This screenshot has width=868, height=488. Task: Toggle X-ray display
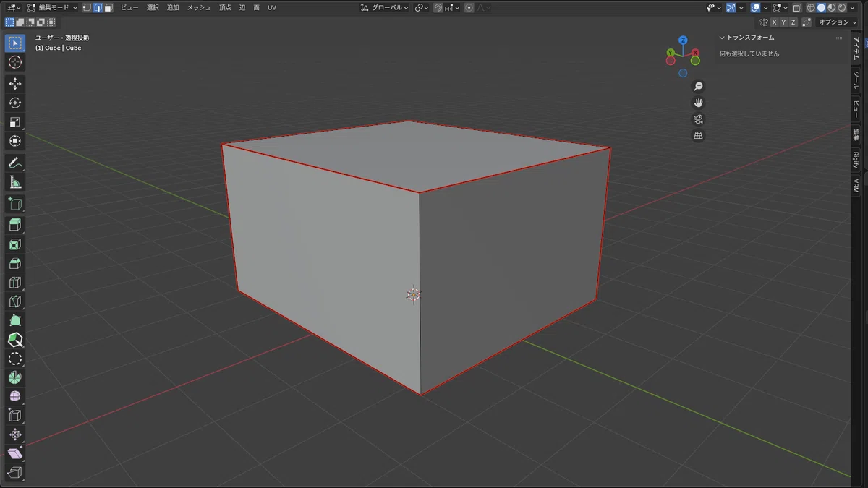(x=797, y=7)
